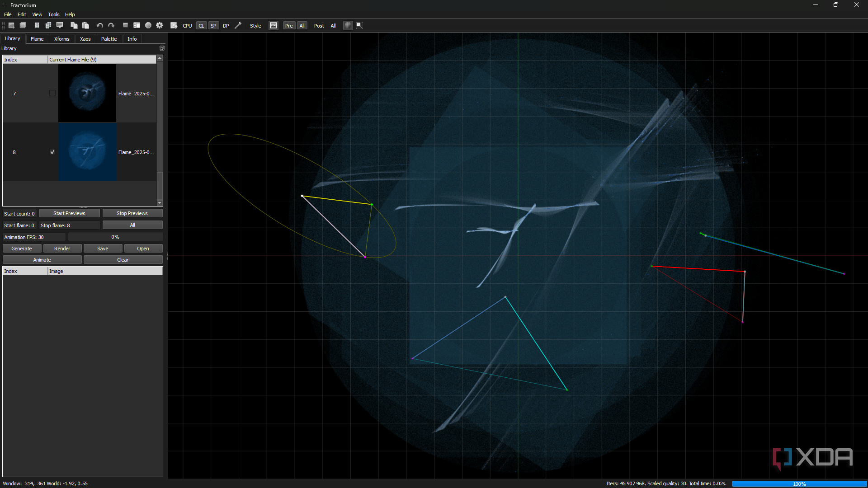Click the Animation FPS: 30 field
Image resolution: width=868 pixels, height=488 pixels.
click(x=34, y=237)
